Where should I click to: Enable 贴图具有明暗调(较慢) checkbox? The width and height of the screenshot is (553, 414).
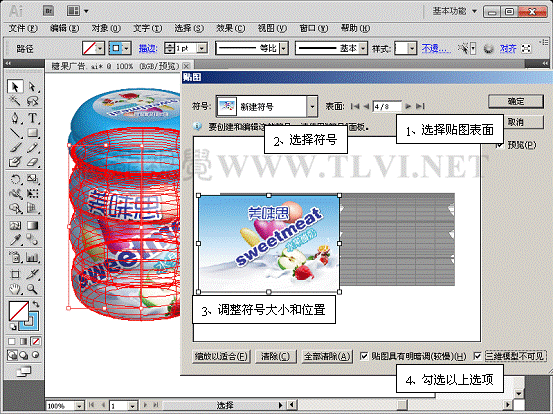pyautogui.click(x=364, y=356)
